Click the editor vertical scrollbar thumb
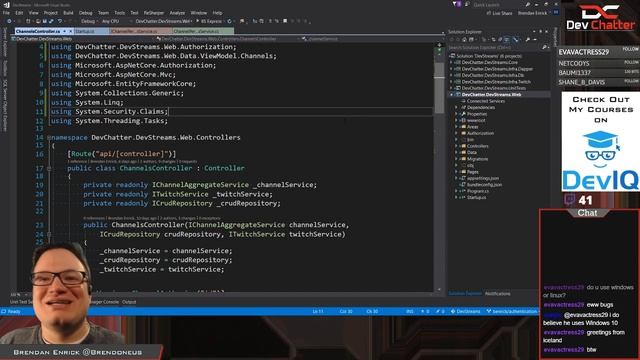The height and width of the screenshot is (360, 640). [x=439, y=88]
